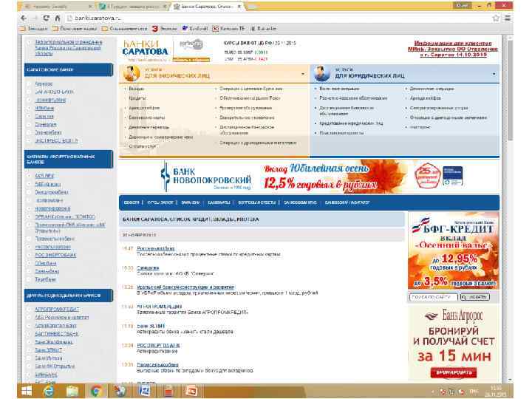Expand the Для физических лиц dropdown arrow
Viewport: 532px width, 399px height.
pos(303,74)
